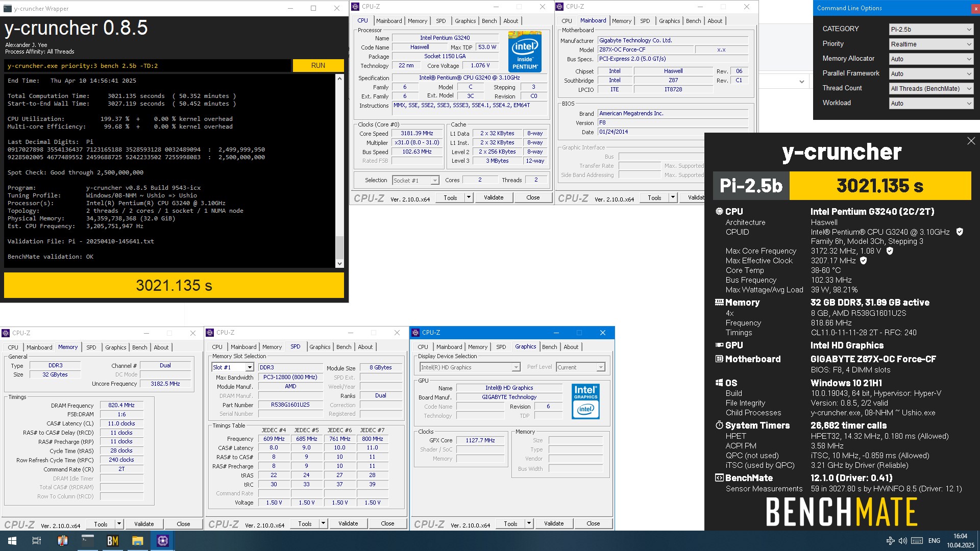
Task: Click the verified shield beside Max Effective Clock
Action: pyautogui.click(x=864, y=261)
